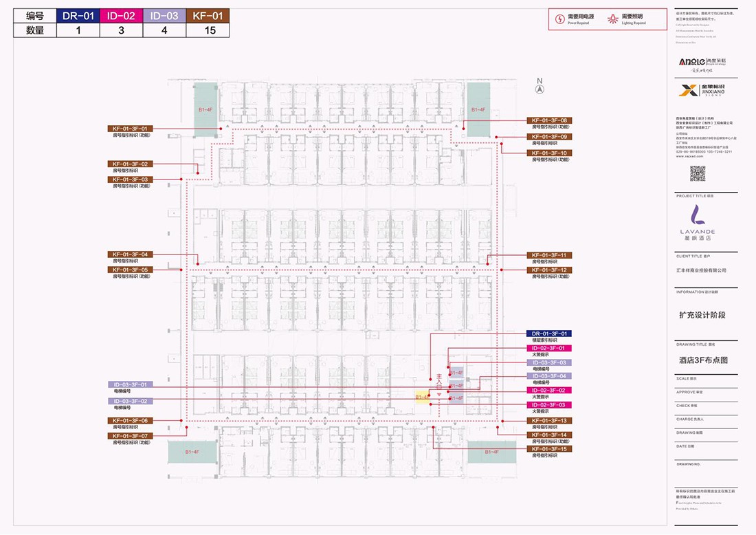The height and width of the screenshot is (535, 756).
Task: Click the KF-01-3F-15 room sign label
Action: tap(549, 449)
